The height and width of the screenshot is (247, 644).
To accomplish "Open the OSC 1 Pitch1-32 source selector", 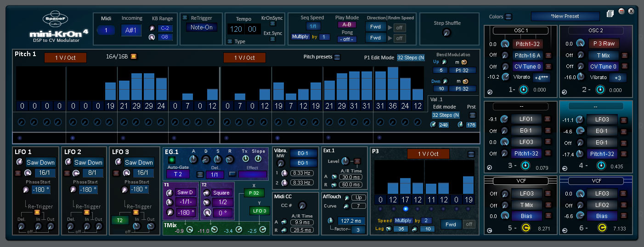I will pyautogui.click(x=527, y=44).
